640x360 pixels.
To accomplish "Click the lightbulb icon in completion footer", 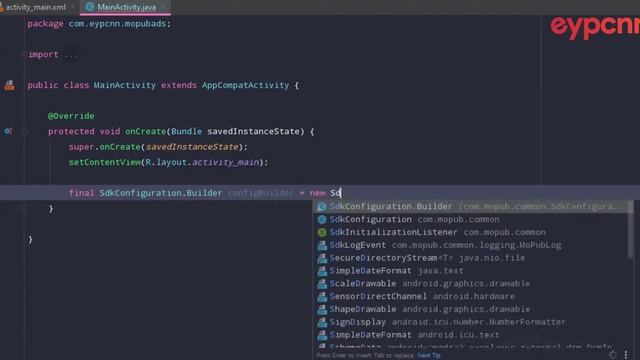I will pos(613,355).
